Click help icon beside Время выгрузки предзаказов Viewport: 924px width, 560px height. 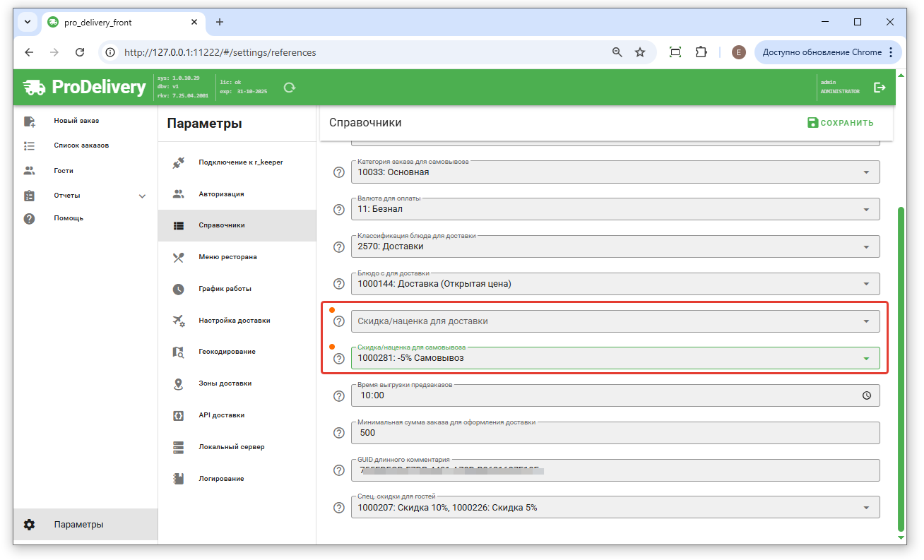339,396
